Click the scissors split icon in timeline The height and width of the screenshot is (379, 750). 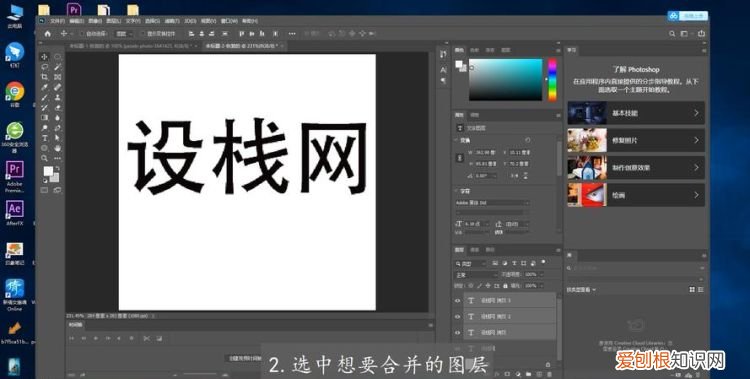146,338
